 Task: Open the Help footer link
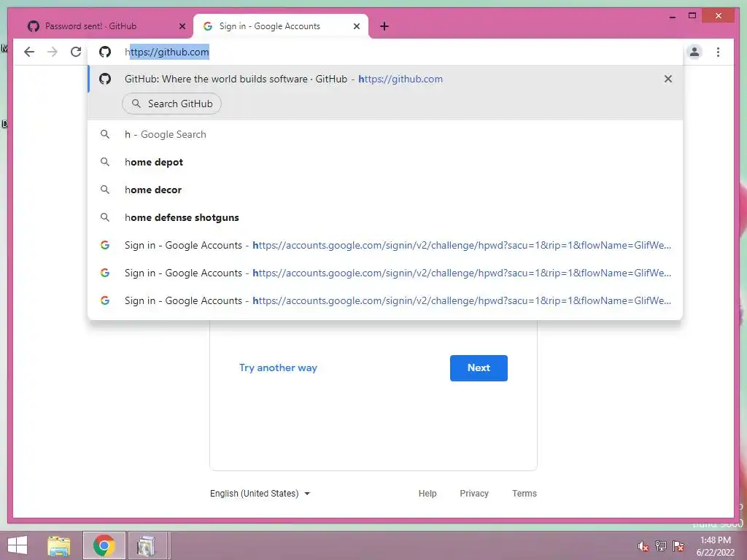(427, 494)
